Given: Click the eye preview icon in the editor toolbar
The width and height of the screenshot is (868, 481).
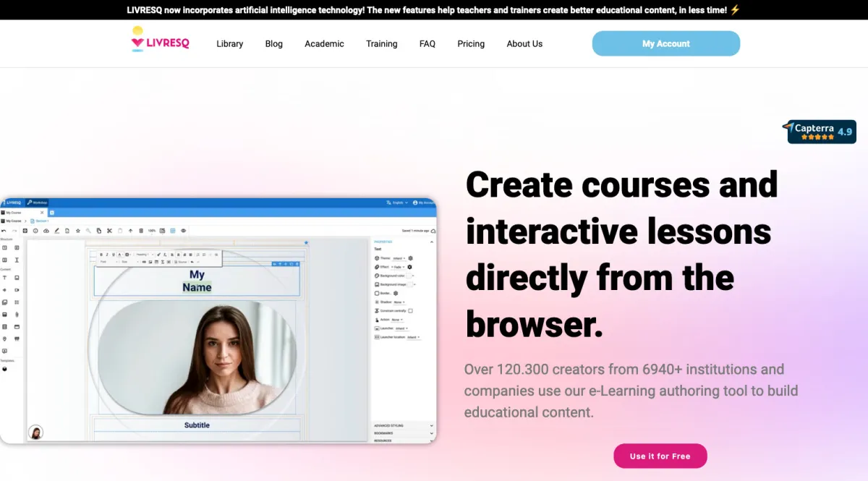Looking at the screenshot, I should (184, 231).
